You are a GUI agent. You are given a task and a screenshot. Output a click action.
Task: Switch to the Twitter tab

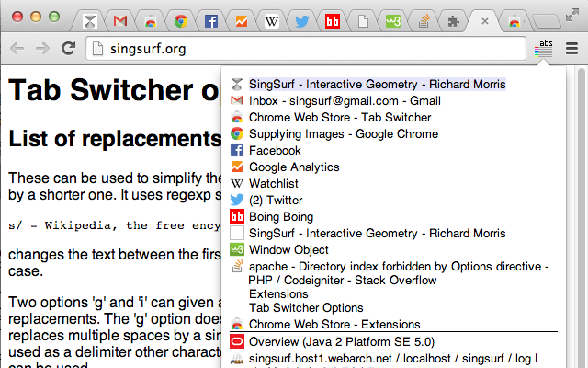tap(302, 21)
